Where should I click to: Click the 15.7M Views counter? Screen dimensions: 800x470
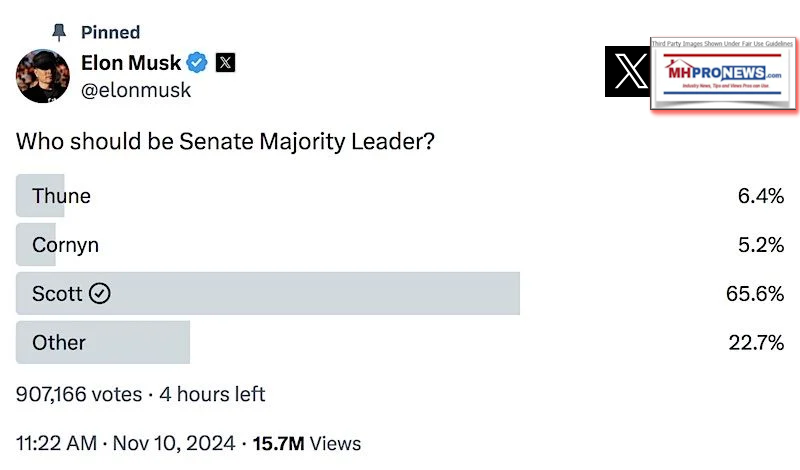click(306, 443)
